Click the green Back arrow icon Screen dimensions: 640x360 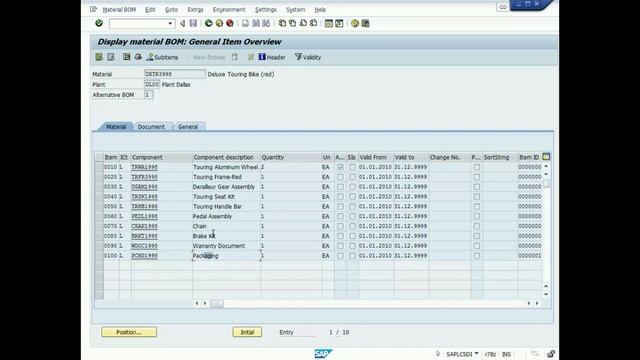(x=209, y=24)
